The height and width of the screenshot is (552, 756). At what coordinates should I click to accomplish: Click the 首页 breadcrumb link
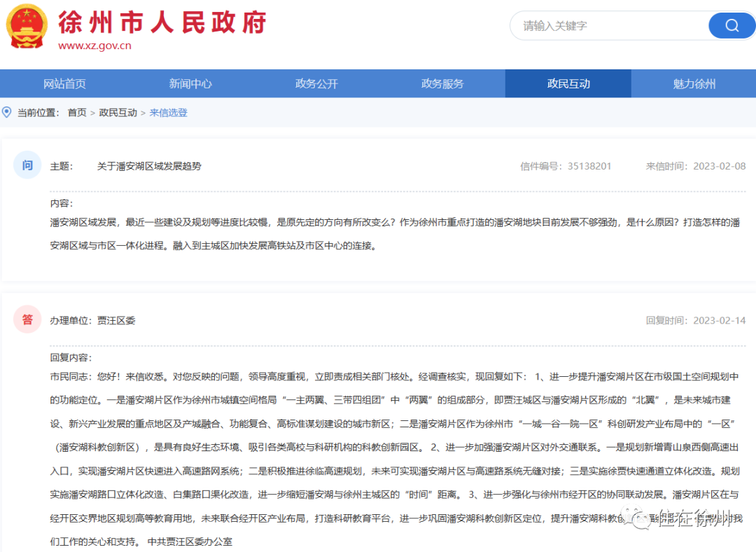77,112
